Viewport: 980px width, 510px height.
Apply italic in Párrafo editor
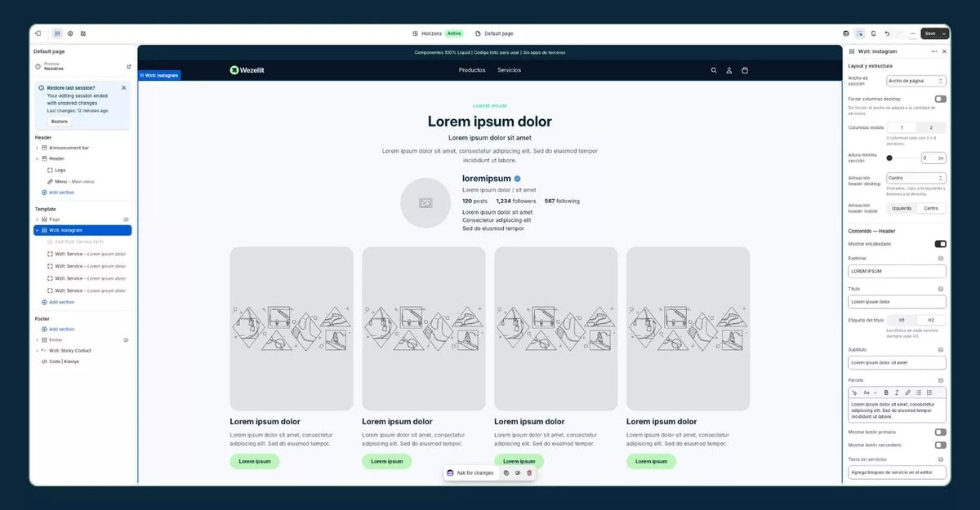pyautogui.click(x=897, y=392)
